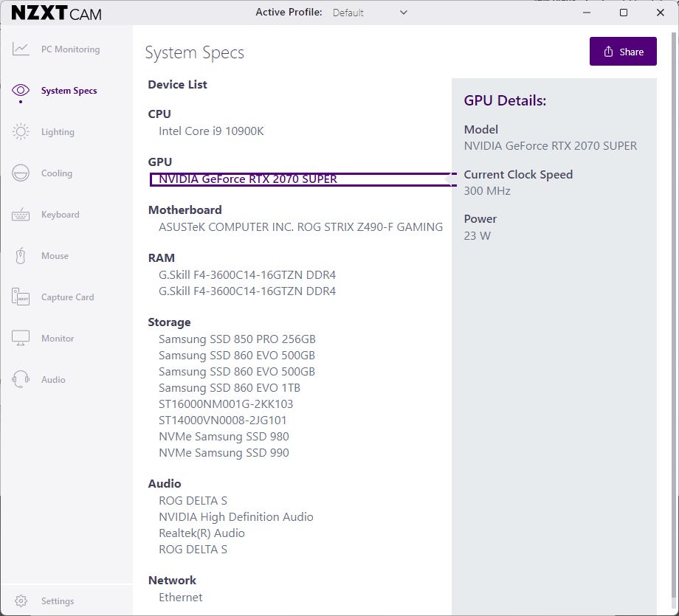This screenshot has height=616, width=679.
Task: Click the Monitor display icon
Action: point(21,339)
